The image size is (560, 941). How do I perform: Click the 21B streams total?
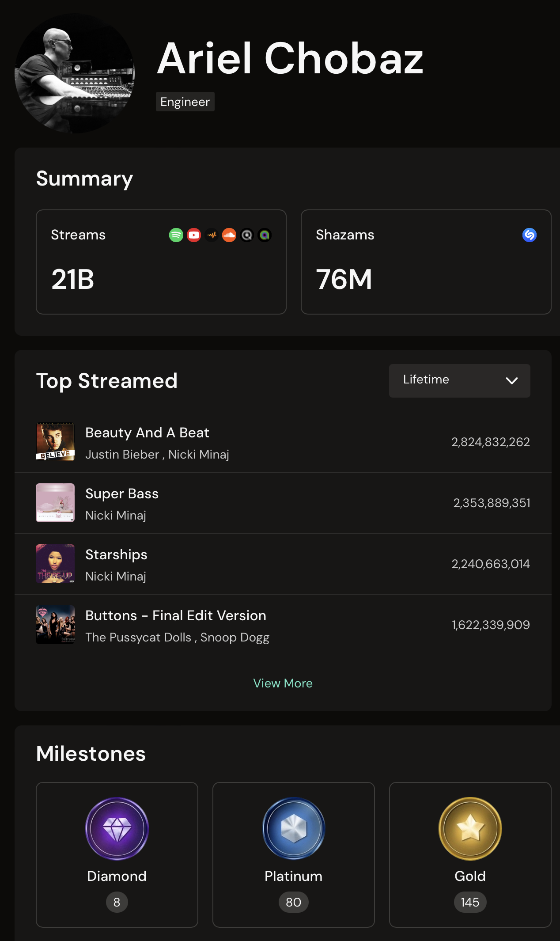pos(73,280)
